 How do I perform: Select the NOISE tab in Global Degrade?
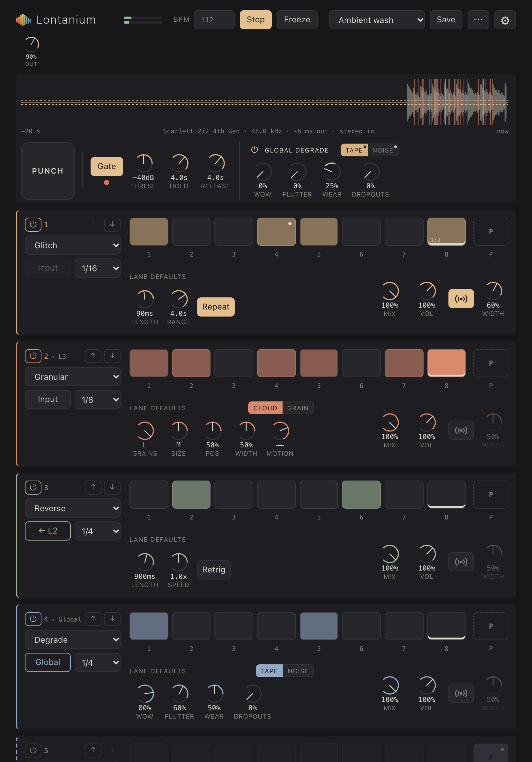[x=383, y=150]
